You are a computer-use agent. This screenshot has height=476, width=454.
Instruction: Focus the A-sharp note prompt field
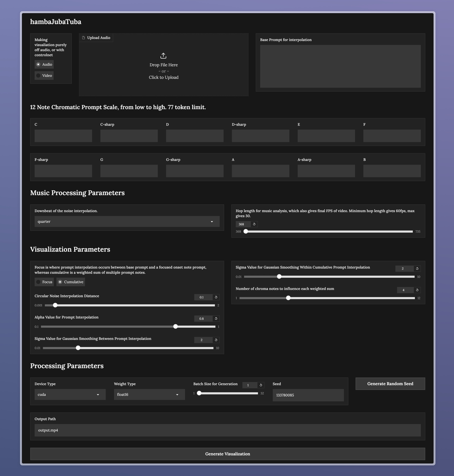click(326, 171)
